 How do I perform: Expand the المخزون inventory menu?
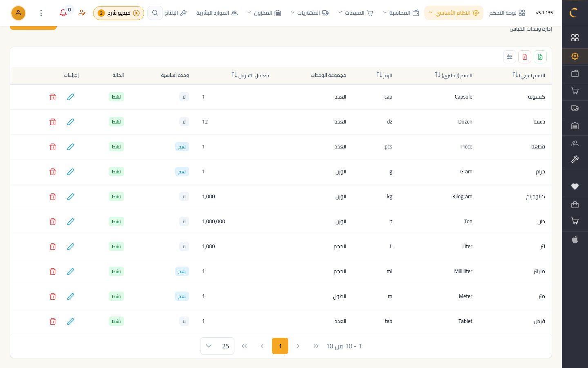coord(264,13)
